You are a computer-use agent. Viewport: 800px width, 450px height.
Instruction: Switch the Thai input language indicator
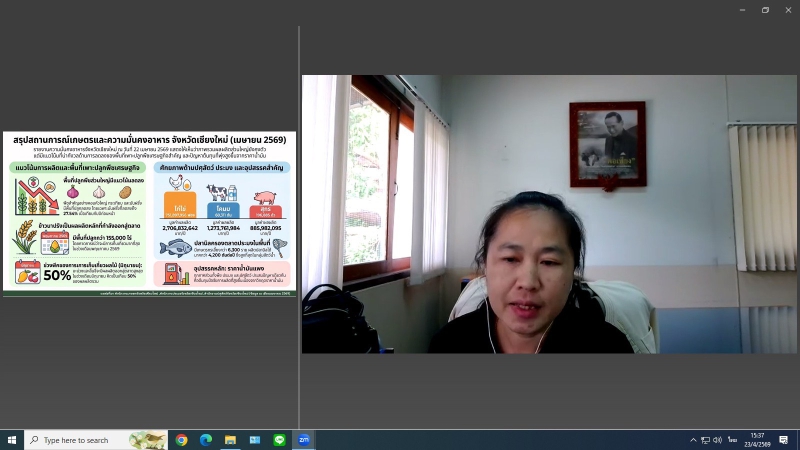click(x=732, y=440)
